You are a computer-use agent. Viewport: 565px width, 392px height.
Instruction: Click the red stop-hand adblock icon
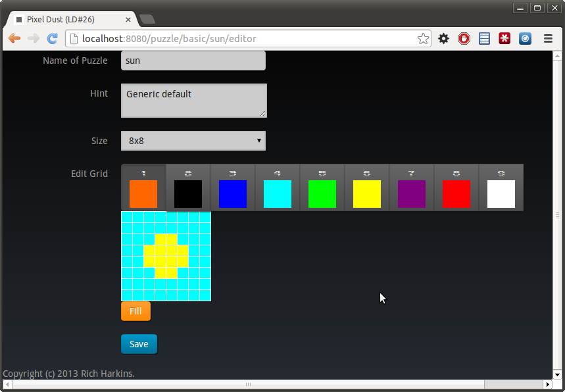pos(464,39)
